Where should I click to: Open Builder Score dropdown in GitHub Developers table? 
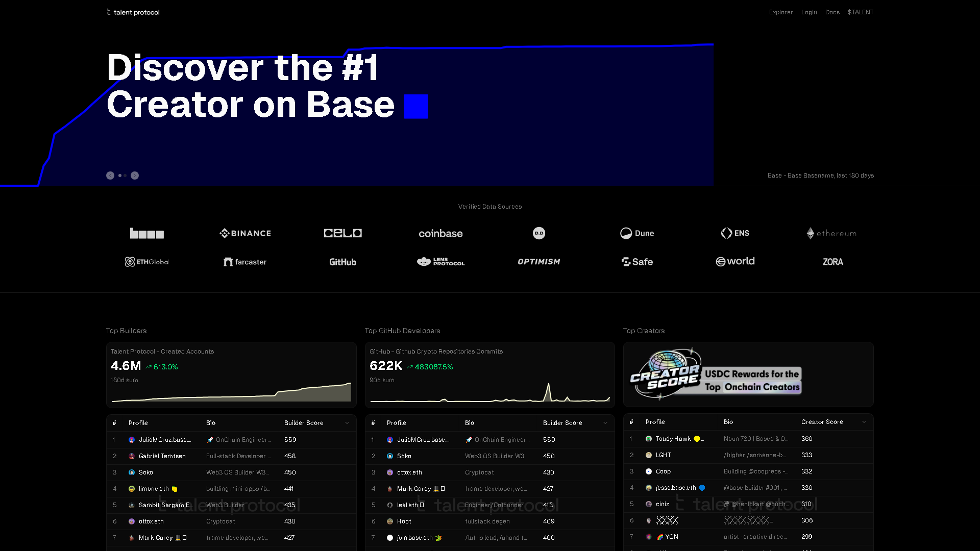606,422
